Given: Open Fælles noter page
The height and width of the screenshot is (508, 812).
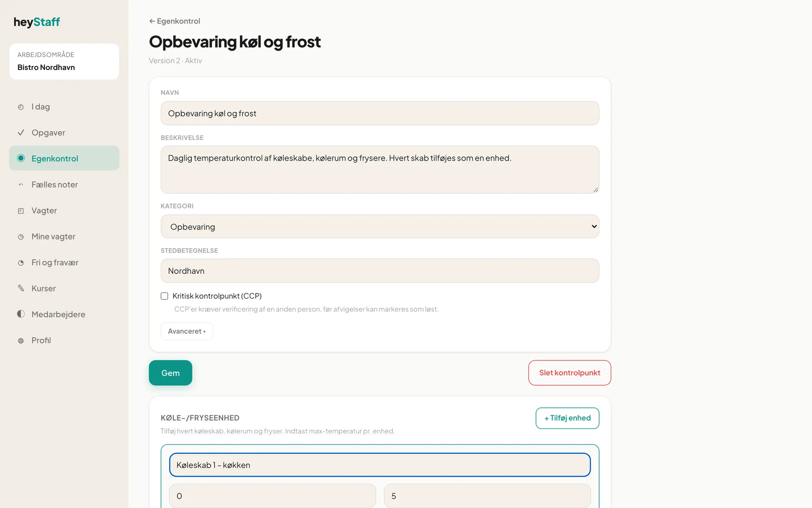Looking at the screenshot, I should pyautogui.click(x=64, y=185).
